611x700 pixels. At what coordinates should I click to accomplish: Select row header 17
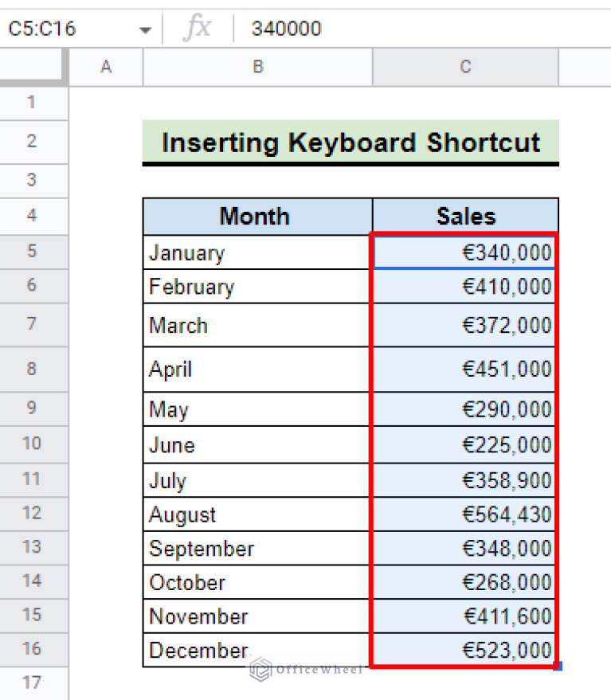[x=33, y=682]
